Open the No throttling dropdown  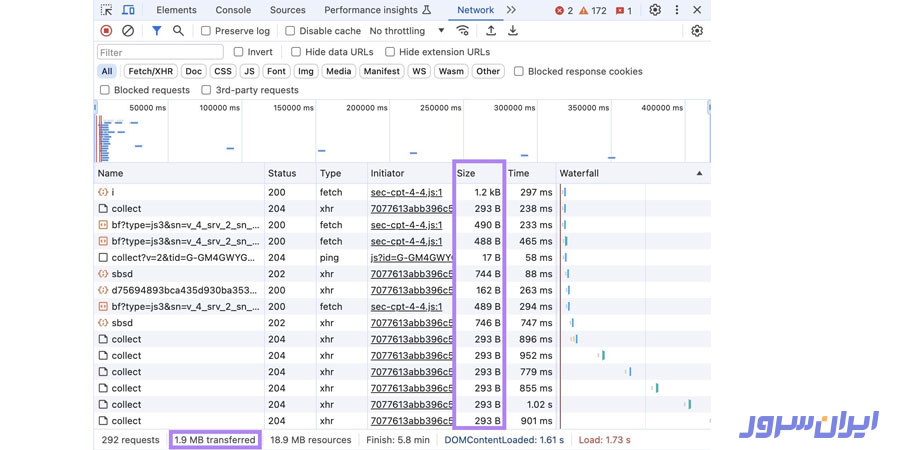pyautogui.click(x=406, y=31)
